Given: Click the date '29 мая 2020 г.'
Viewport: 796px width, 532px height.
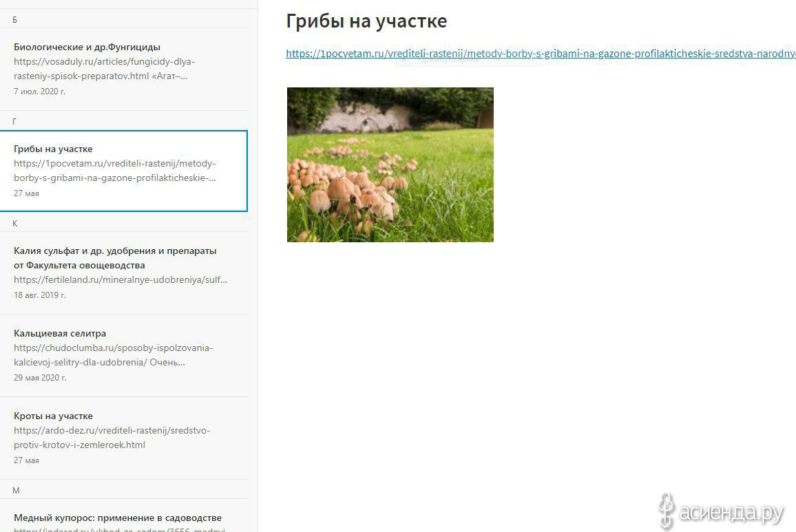Looking at the screenshot, I should (40, 378).
